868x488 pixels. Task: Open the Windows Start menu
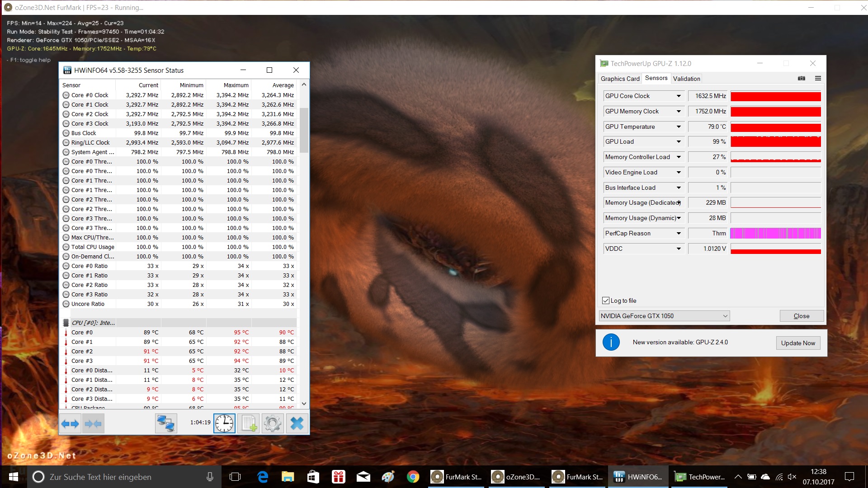tap(14, 477)
